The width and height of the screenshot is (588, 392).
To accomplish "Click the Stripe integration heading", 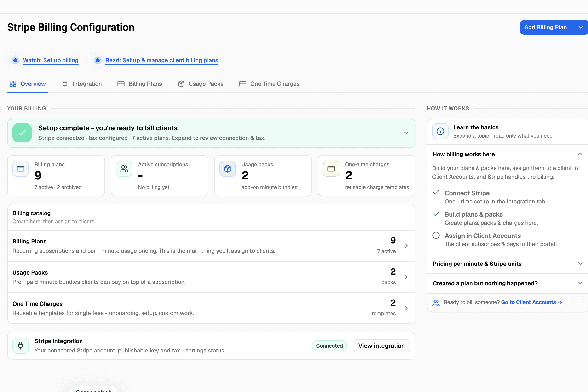I will [58, 341].
